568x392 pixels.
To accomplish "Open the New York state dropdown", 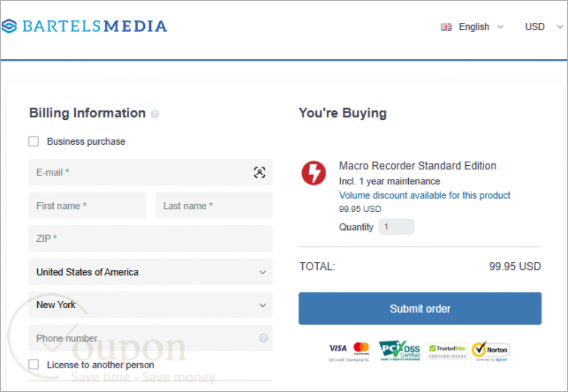I will coord(150,305).
